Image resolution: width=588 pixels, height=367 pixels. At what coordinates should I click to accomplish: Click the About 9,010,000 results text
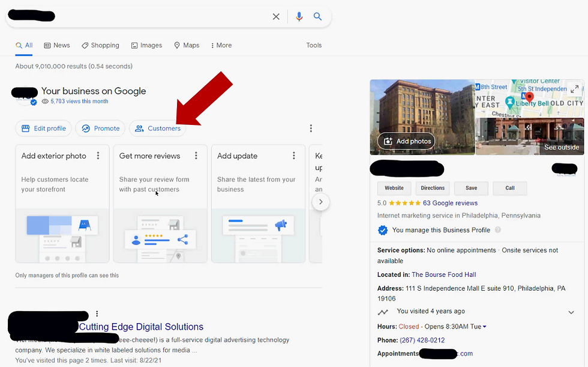pos(74,67)
